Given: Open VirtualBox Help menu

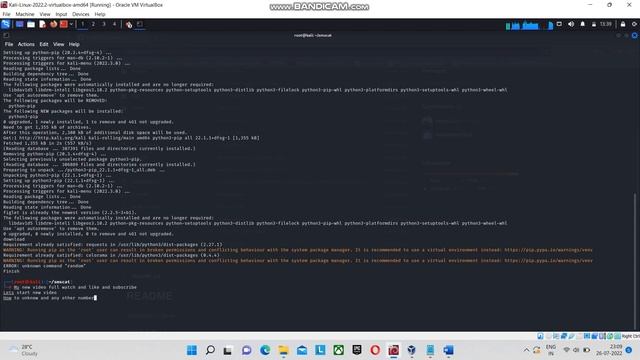Looking at the screenshot, I should (x=100, y=14).
